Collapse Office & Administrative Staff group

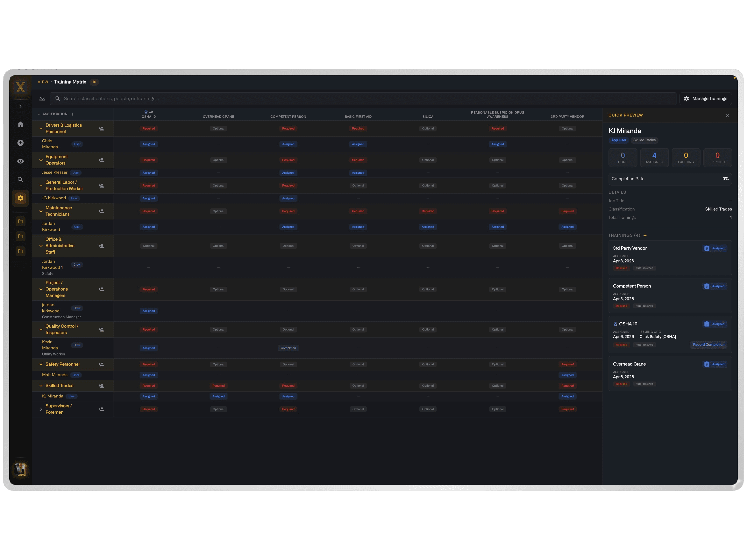click(x=41, y=246)
